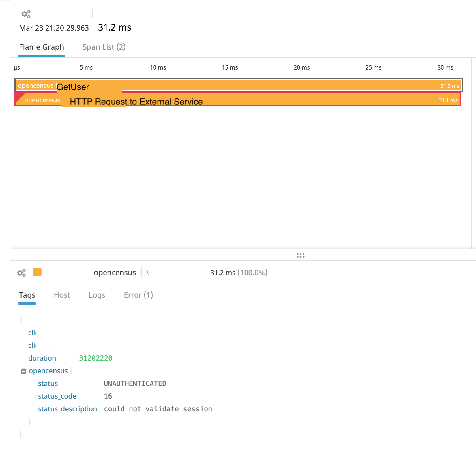Click the 31.2 ms trace duration header
This screenshot has width=476, height=454.
click(115, 27)
